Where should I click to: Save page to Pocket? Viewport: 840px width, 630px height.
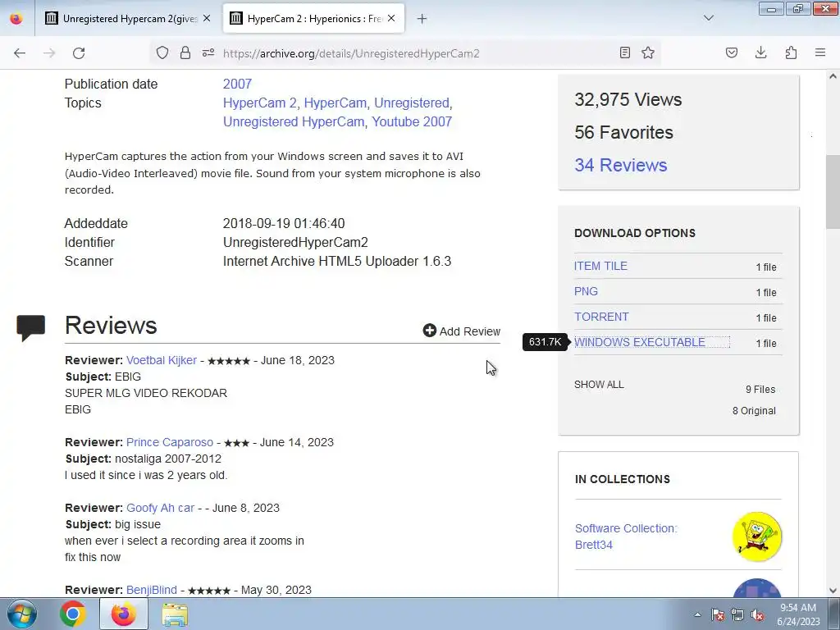coord(731,52)
